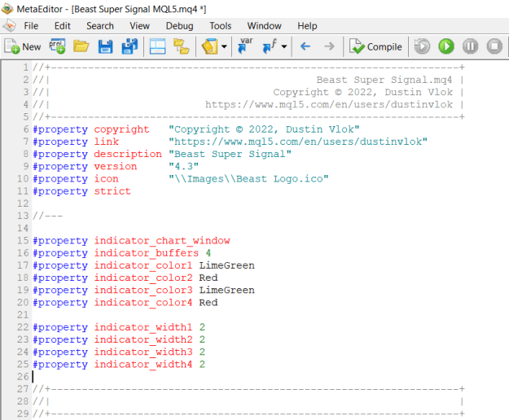
Task: Click buffer count value 4 on line 16
Action: (x=208, y=253)
